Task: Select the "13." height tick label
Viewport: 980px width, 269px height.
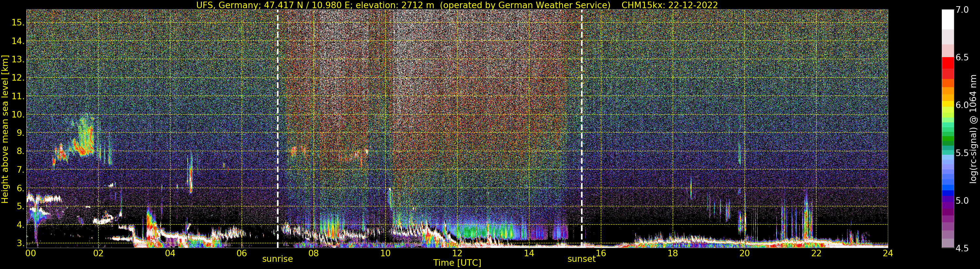Action: pos(18,59)
